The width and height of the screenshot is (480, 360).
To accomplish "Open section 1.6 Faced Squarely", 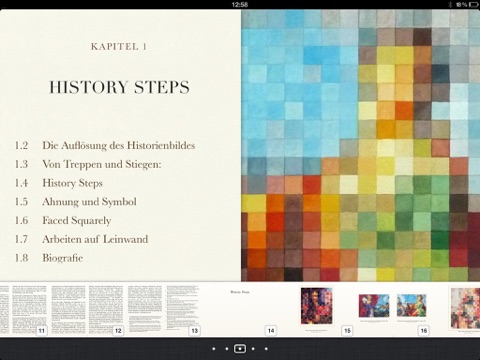I will pos(63,220).
